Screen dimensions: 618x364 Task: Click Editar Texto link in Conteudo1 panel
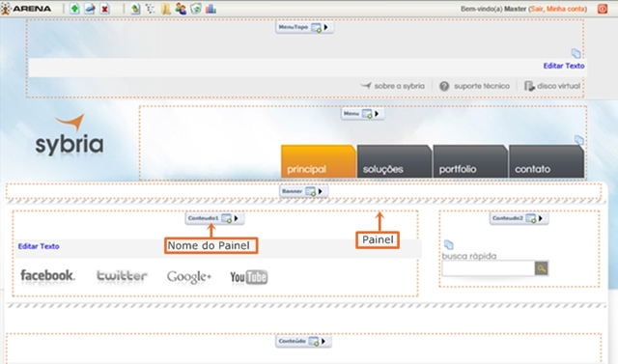click(39, 246)
